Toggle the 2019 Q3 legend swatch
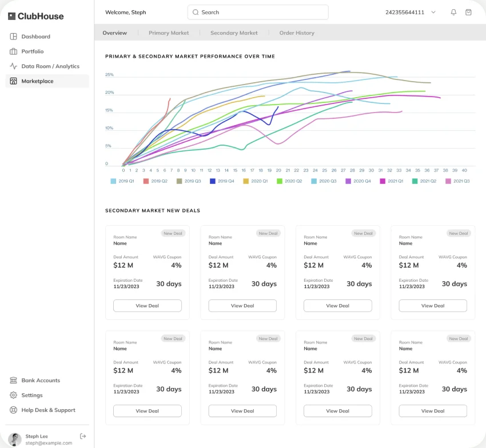Screen dimensions: 486x448 click(179, 181)
